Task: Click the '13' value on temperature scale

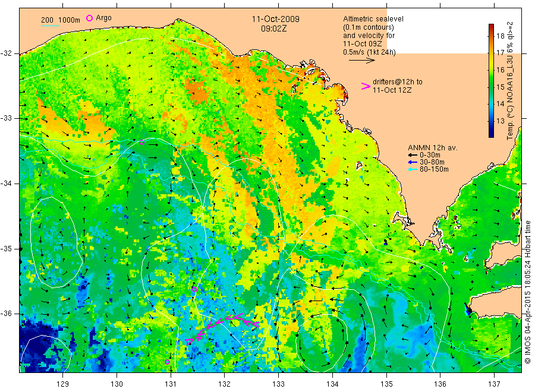Action: tap(500, 121)
